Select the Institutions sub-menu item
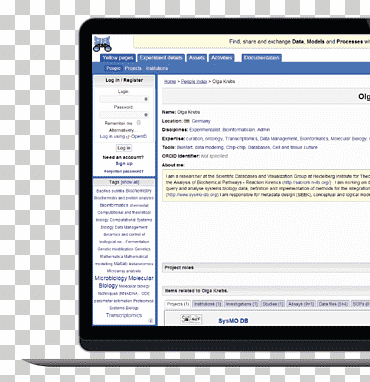 (x=157, y=68)
